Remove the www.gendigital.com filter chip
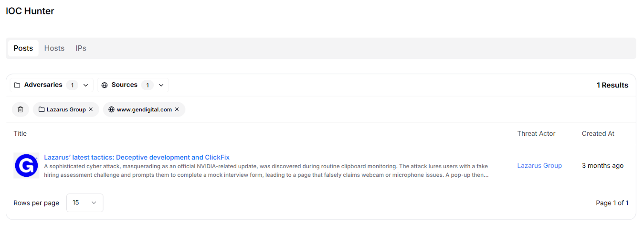Viewport: 644px width, 226px height. 177,109
